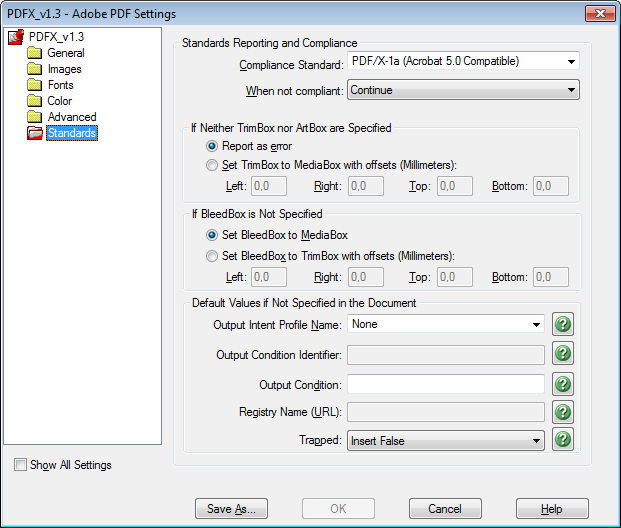Click the Trapped label text
This screenshot has height=528, width=621.
point(320,440)
